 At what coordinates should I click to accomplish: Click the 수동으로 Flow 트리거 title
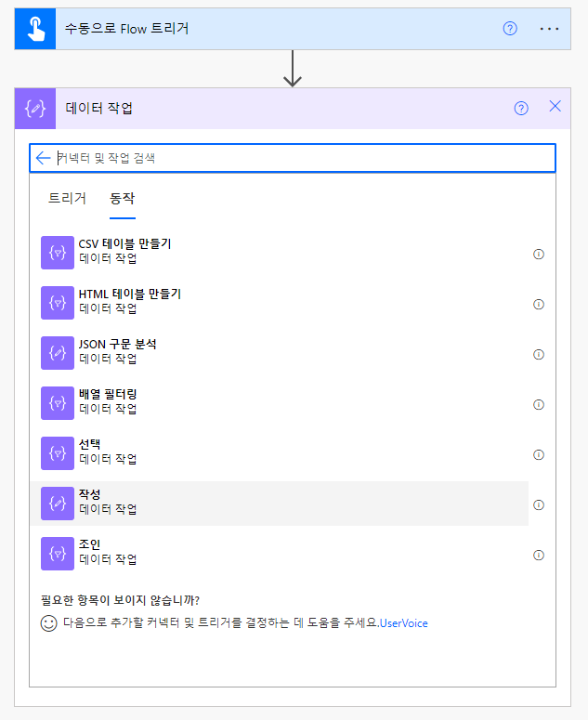tap(126, 29)
